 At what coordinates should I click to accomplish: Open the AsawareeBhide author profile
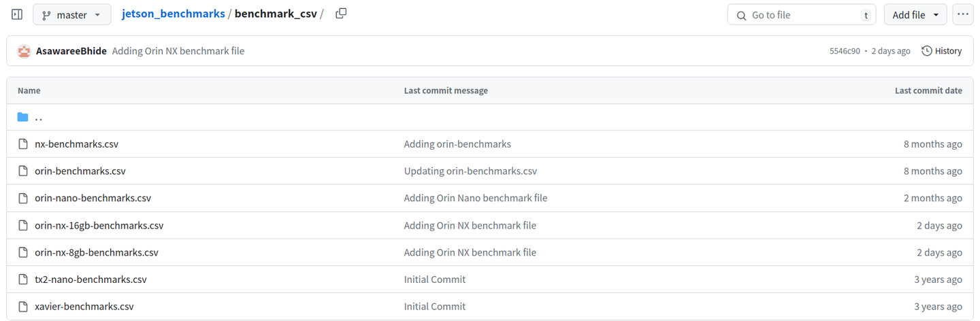pyautogui.click(x=71, y=51)
